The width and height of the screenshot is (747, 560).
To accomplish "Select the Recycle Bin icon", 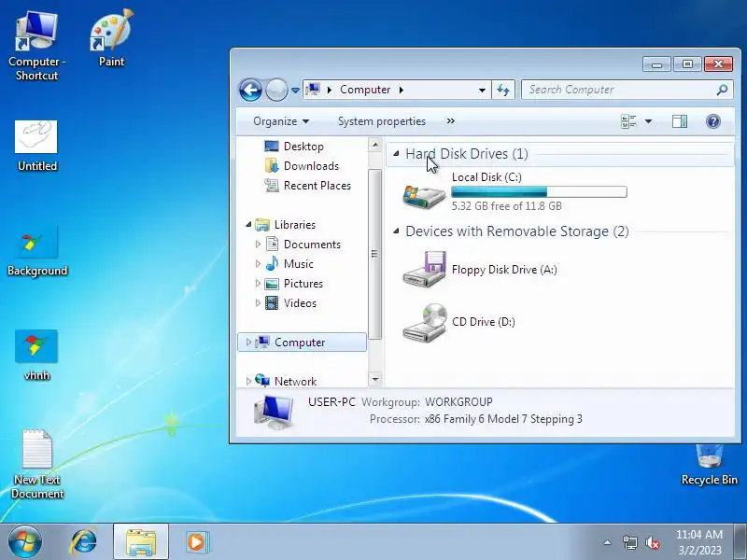I will click(709, 464).
